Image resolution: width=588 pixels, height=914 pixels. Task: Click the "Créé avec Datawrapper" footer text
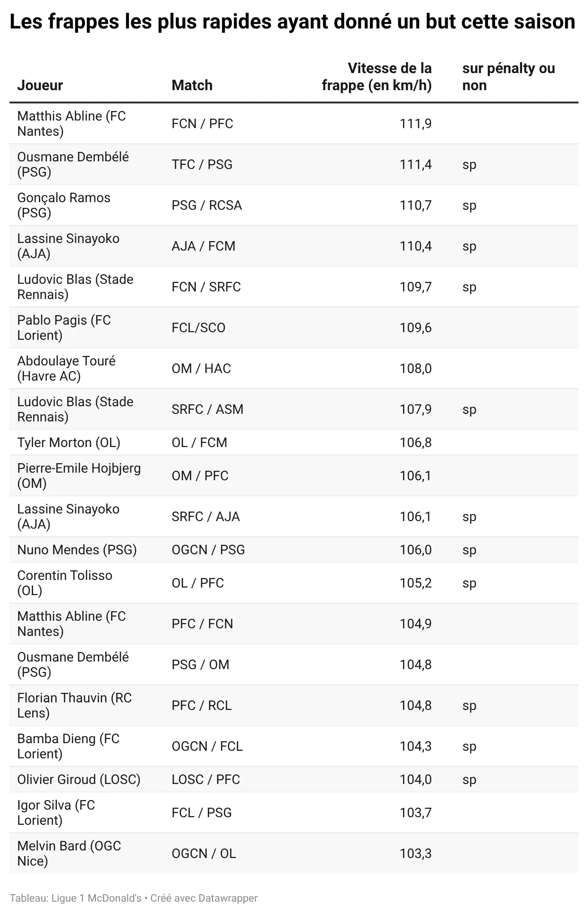pyautogui.click(x=204, y=898)
